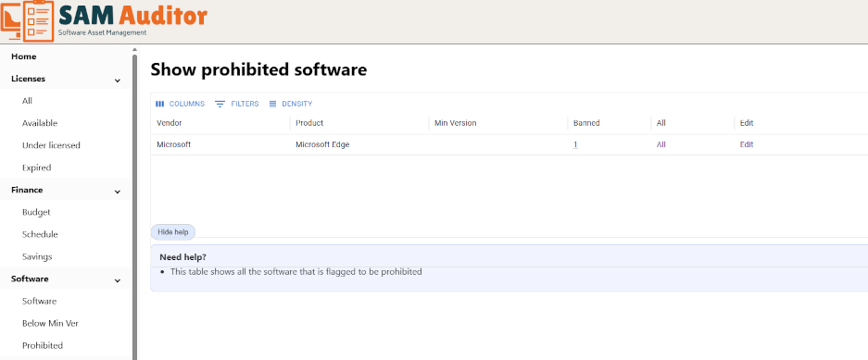The height and width of the screenshot is (360, 868).
Task: Open Available licenses page
Action: [x=40, y=123]
